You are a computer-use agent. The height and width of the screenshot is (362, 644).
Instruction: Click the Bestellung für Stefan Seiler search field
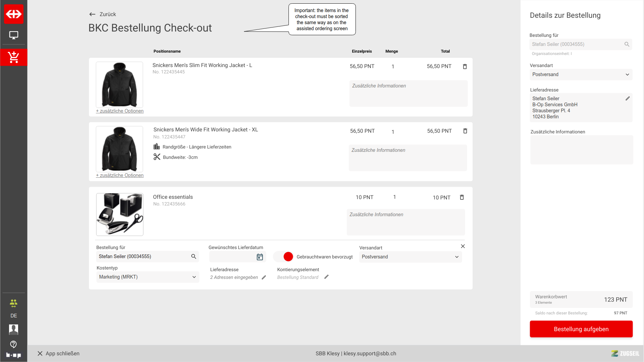coord(147,256)
